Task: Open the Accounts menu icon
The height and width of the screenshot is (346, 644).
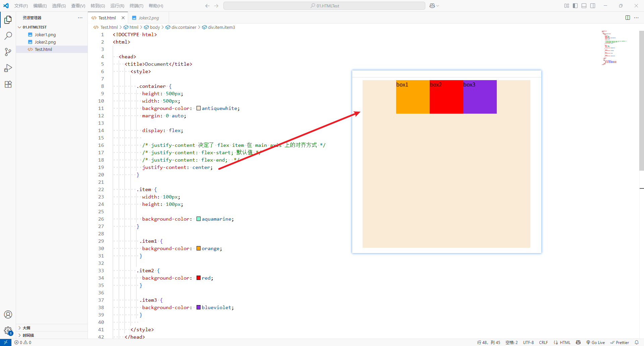Action: click(8, 314)
